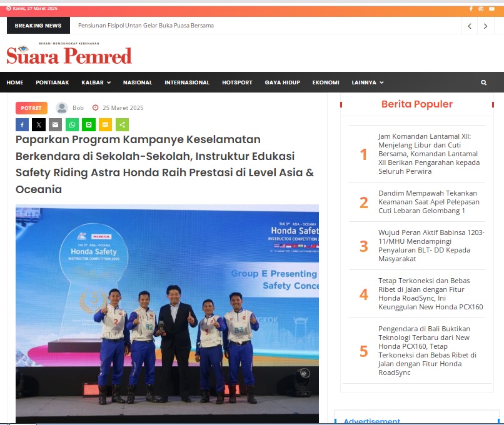Open the Facebook icon in top bar
This screenshot has width=504, height=425.
[471, 9]
